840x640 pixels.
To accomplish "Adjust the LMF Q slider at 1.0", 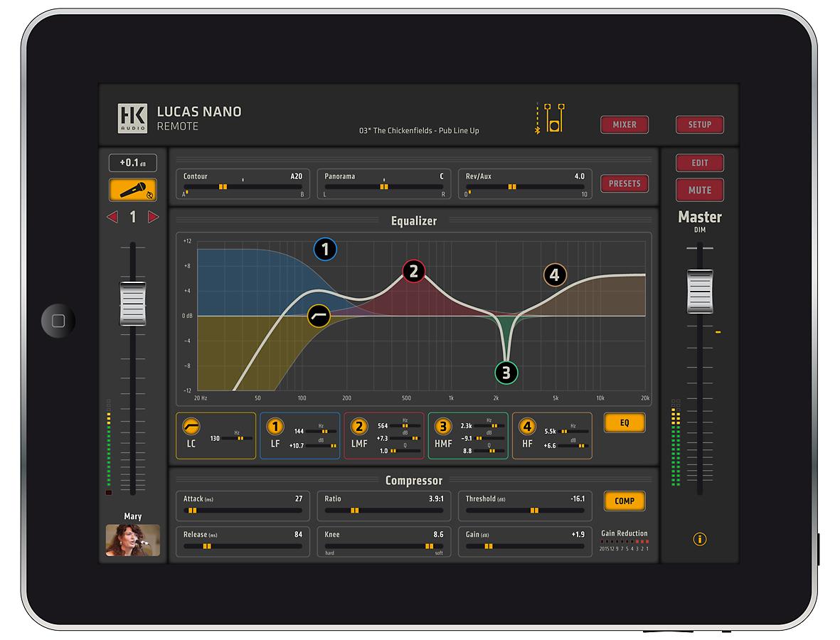I will pyautogui.click(x=406, y=452).
